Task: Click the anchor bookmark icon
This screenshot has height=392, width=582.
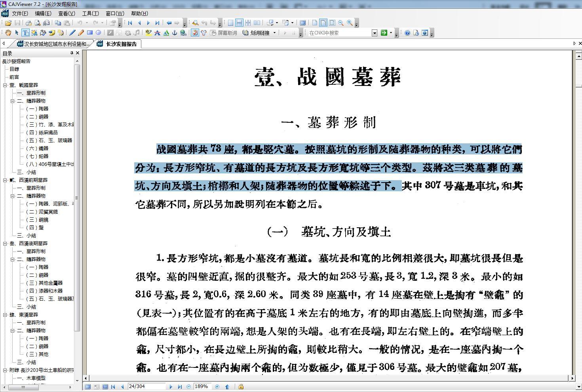Action: point(174,33)
